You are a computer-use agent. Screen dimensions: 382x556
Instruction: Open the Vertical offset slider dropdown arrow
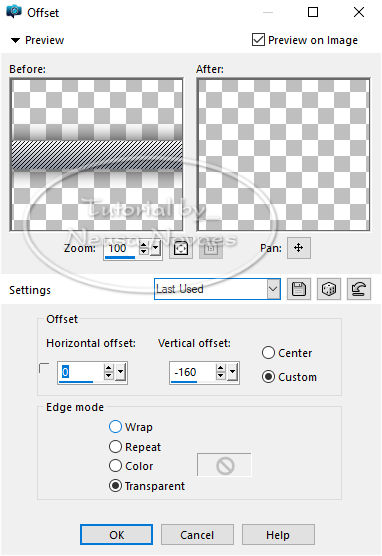(233, 372)
